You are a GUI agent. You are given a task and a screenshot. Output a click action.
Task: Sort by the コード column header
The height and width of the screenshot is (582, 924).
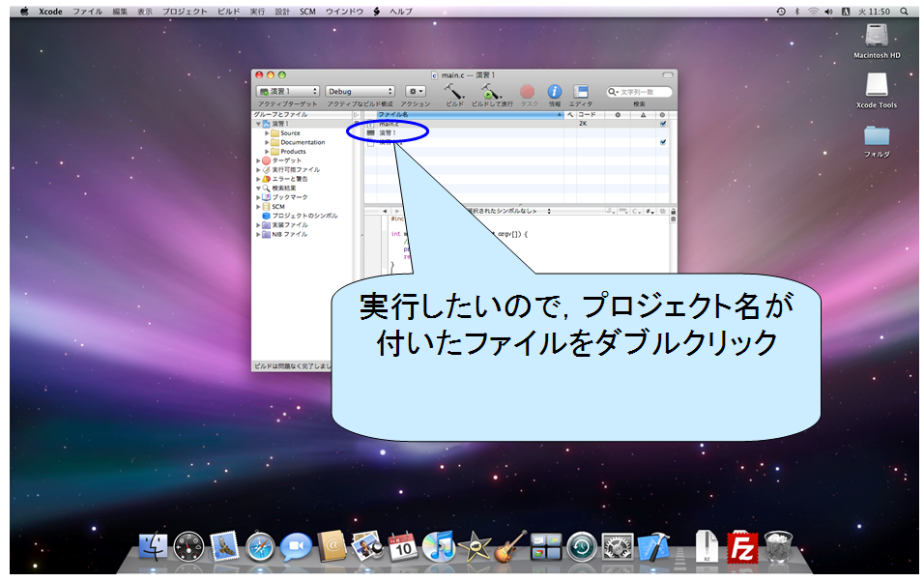(591, 114)
